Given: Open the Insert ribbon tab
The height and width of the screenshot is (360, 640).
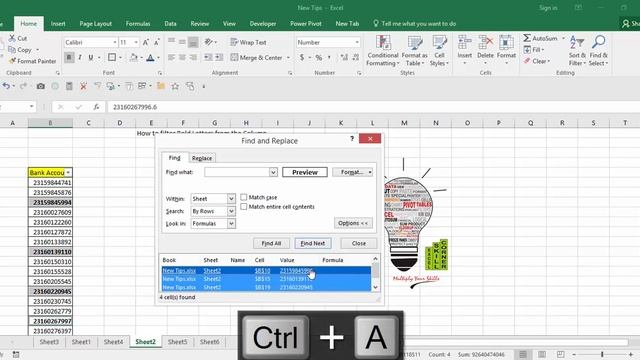Looking at the screenshot, I should (x=58, y=24).
